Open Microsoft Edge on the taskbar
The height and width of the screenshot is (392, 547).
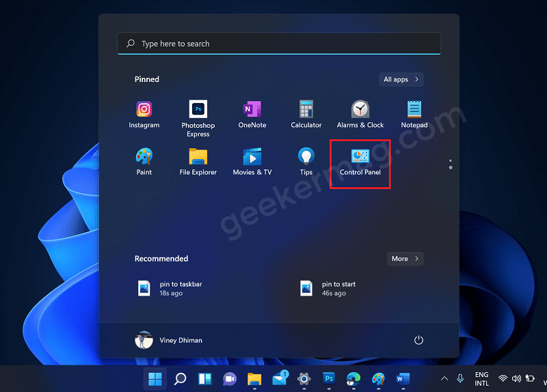tap(353, 379)
